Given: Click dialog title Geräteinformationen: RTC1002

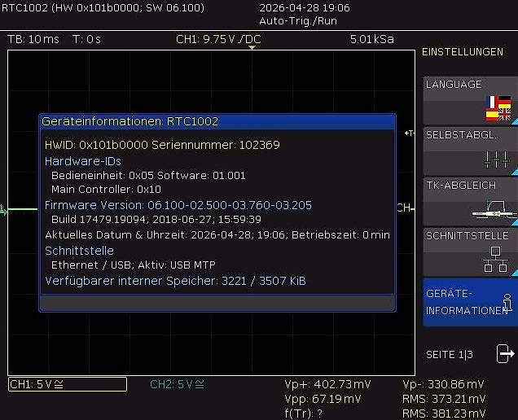Looking at the screenshot, I should pyautogui.click(x=129, y=121).
